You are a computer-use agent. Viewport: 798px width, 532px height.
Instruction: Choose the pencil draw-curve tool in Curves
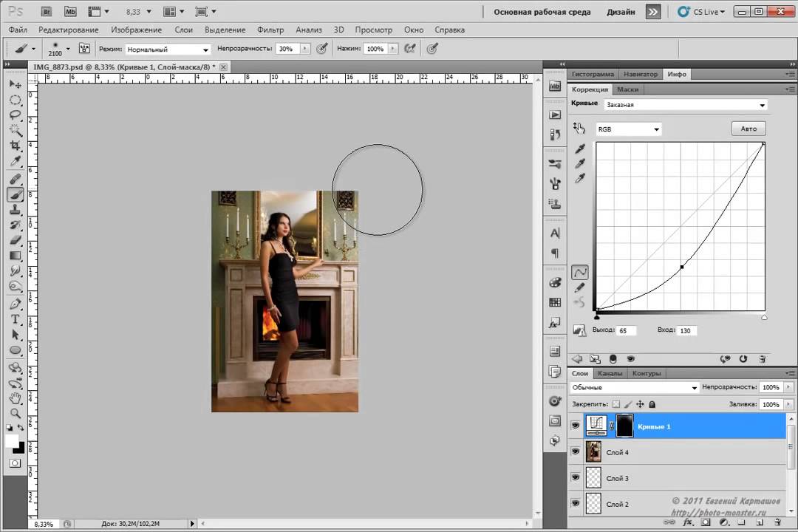coord(580,287)
